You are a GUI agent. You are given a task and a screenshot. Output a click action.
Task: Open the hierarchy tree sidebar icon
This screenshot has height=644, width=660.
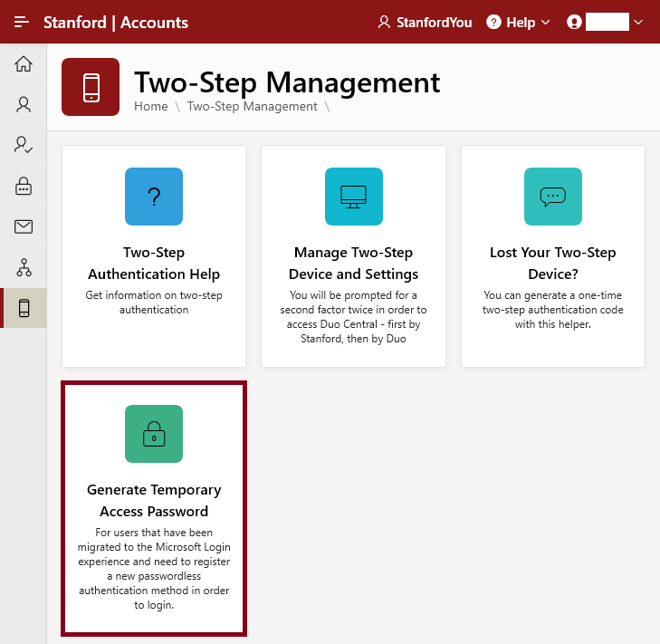click(x=24, y=267)
